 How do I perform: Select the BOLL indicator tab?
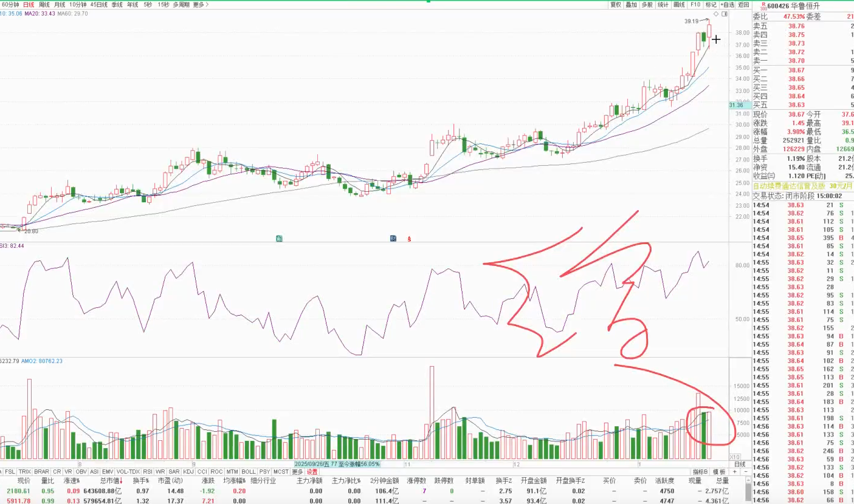249,472
